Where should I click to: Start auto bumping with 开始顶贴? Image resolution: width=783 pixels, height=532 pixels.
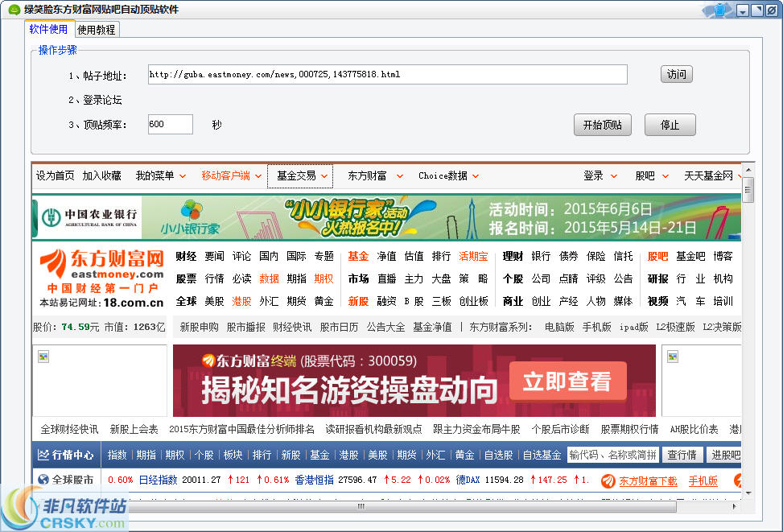[x=602, y=125]
